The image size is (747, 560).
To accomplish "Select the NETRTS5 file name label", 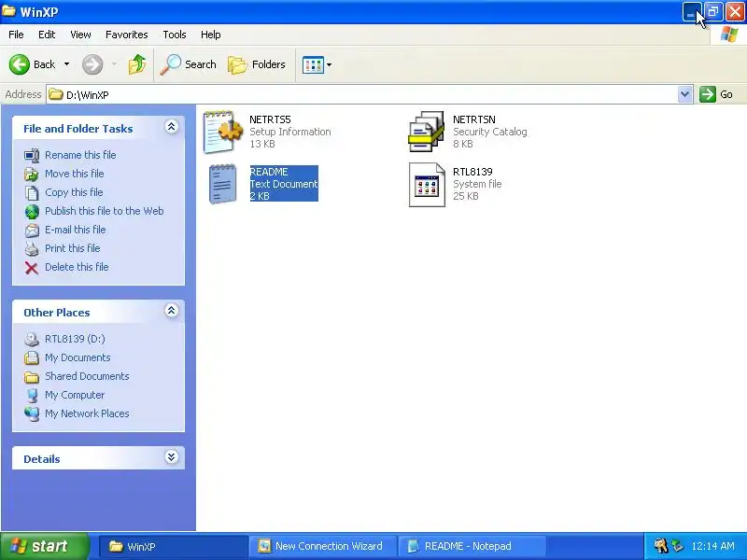I will 270,119.
